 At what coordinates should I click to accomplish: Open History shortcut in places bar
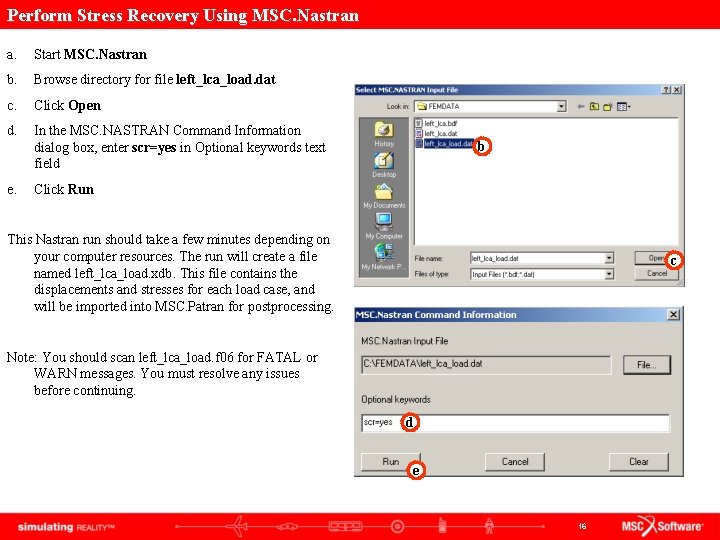(384, 134)
